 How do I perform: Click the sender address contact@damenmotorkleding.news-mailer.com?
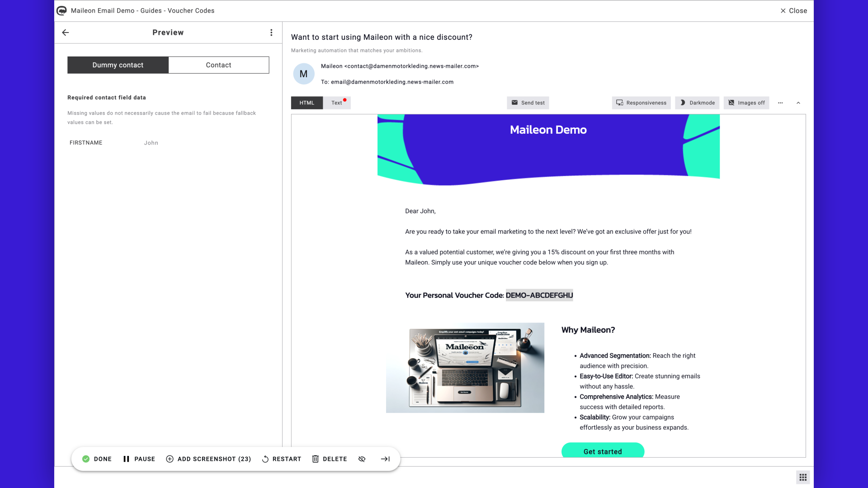pyautogui.click(x=411, y=66)
